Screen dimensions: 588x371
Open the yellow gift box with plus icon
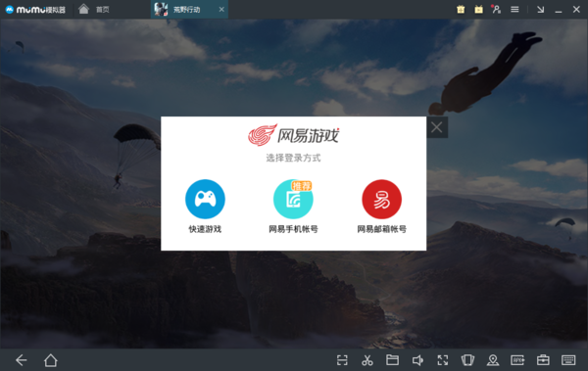pos(461,10)
